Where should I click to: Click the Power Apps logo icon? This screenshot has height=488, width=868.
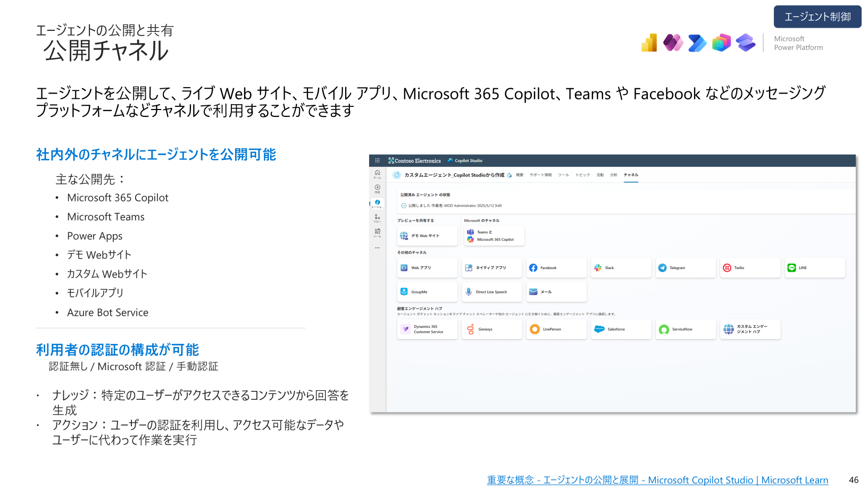(673, 43)
